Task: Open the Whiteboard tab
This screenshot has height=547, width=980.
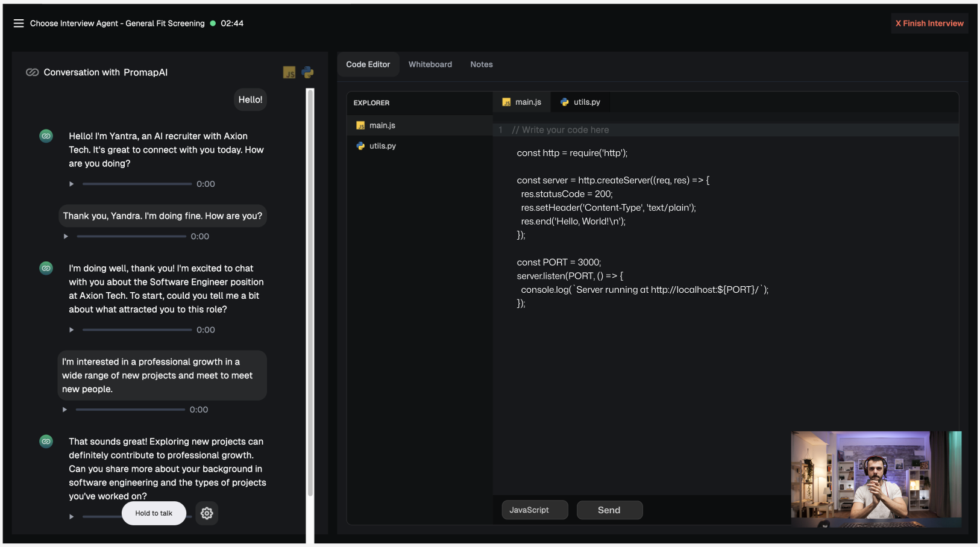Action: coord(430,64)
